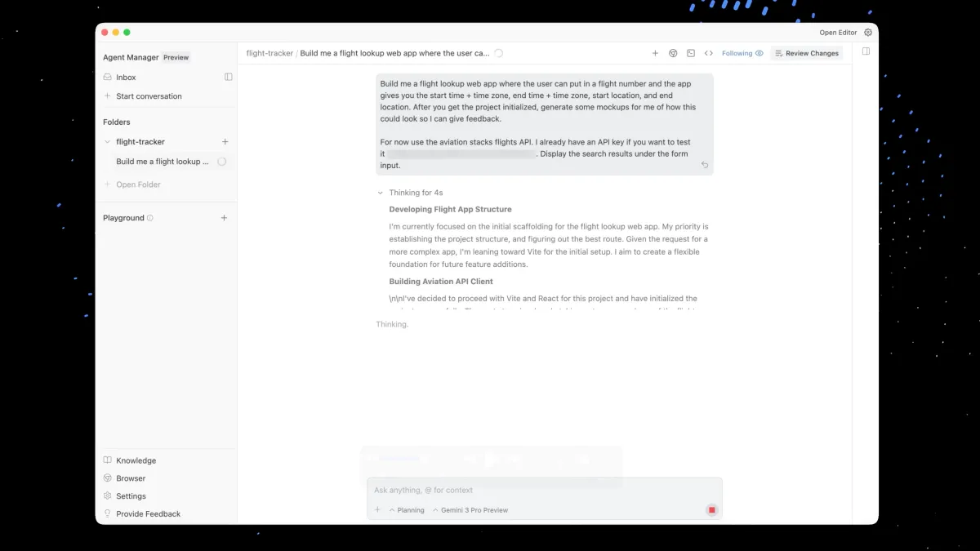This screenshot has height=551, width=980.
Task: Open the terminal icon in top toolbar
Action: pos(691,53)
